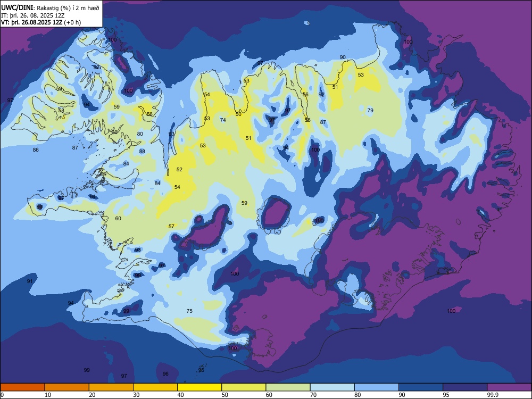The height and width of the screenshot is (399, 532).
Task: Pick the pale yellow 50–60 legend swatch
Action: click(x=244, y=387)
